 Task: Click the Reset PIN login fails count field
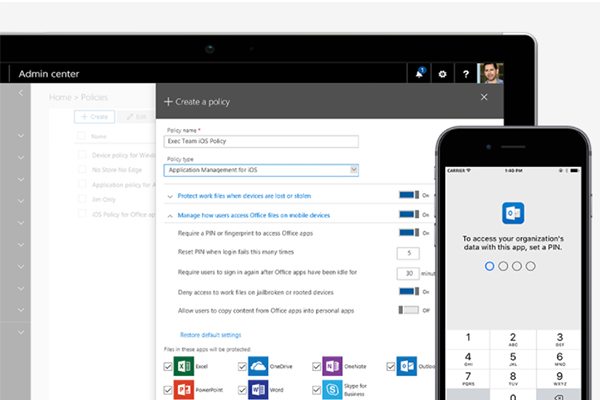408,253
